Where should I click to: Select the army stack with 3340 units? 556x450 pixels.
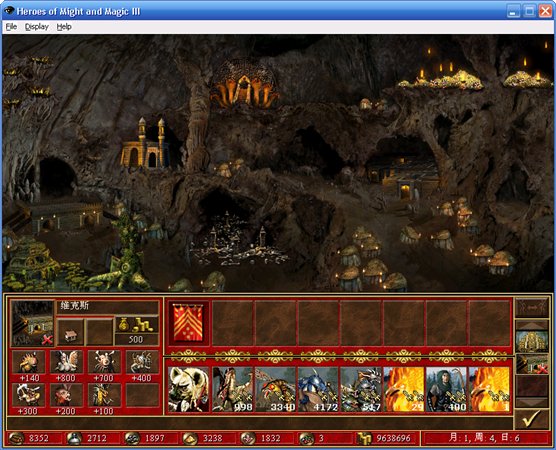pyautogui.click(x=275, y=389)
